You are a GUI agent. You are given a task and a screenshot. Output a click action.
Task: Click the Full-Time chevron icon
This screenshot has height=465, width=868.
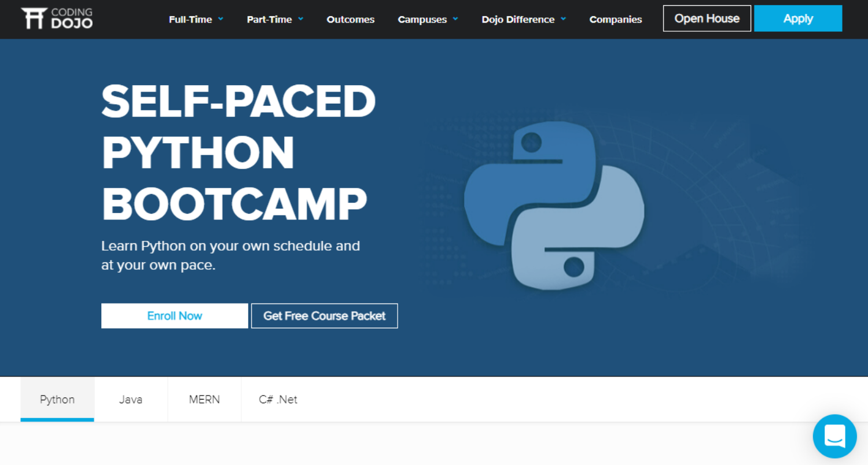(222, 19)
